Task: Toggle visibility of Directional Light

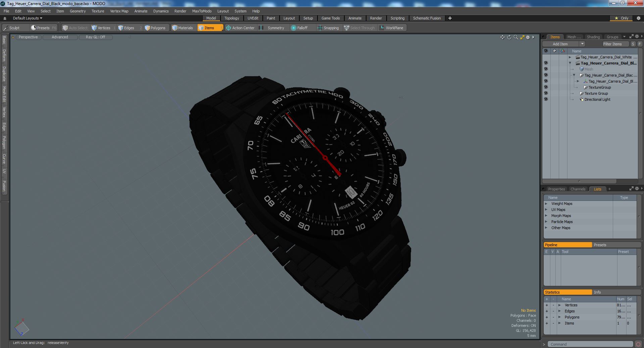Action: tap(546, 99)
